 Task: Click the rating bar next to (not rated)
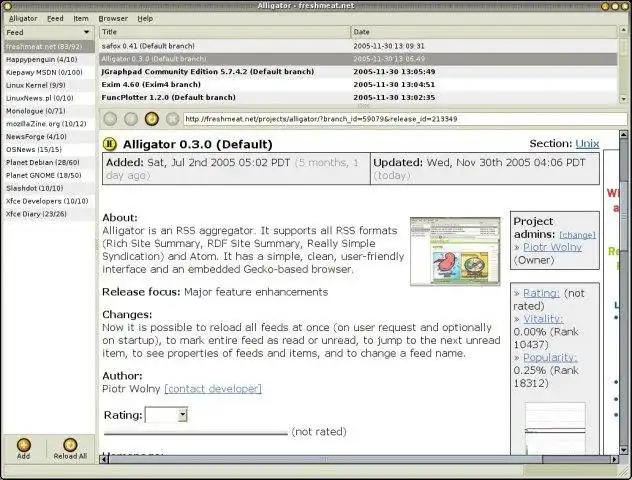point(195,434)
